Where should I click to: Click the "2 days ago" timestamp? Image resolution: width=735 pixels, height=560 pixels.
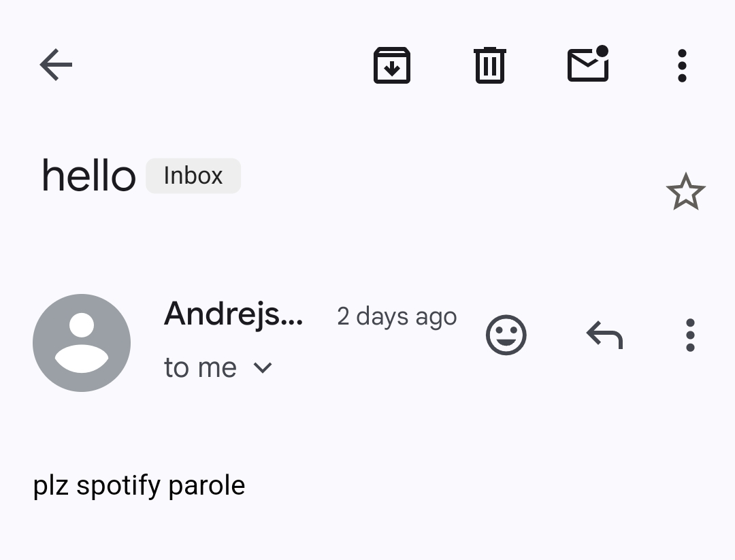pyautogui.click(x=397, y=317)
